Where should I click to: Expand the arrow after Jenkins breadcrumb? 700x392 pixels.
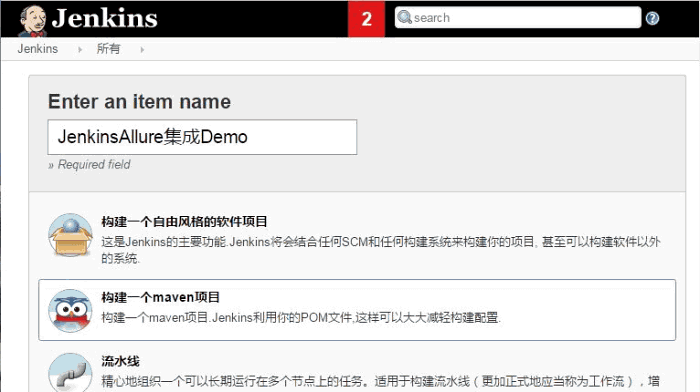point(80,50)
